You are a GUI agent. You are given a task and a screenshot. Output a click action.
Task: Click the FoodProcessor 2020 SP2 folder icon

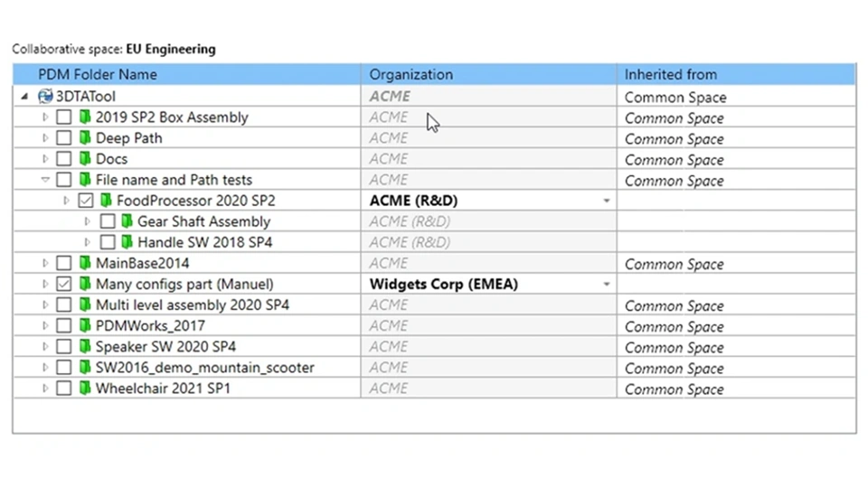coord(106,201)
